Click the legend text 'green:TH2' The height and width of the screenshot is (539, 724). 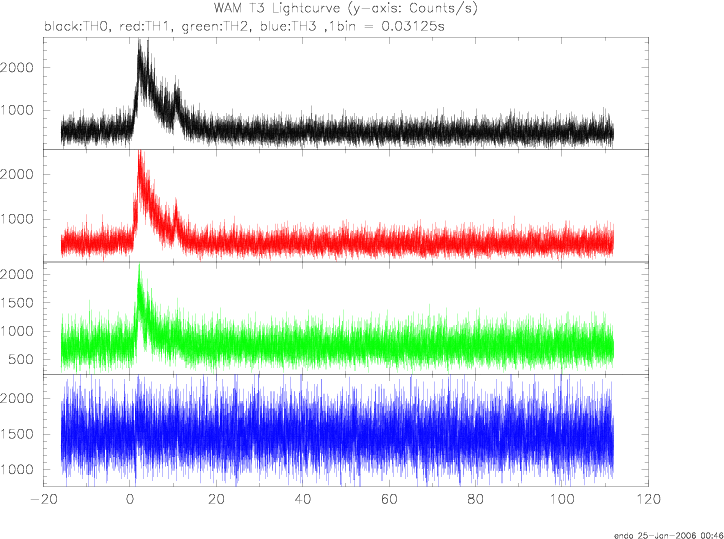(217, 26)
